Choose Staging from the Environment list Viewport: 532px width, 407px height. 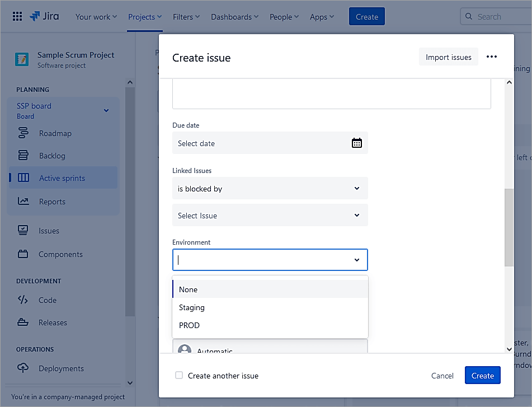[x=192, y=307]
